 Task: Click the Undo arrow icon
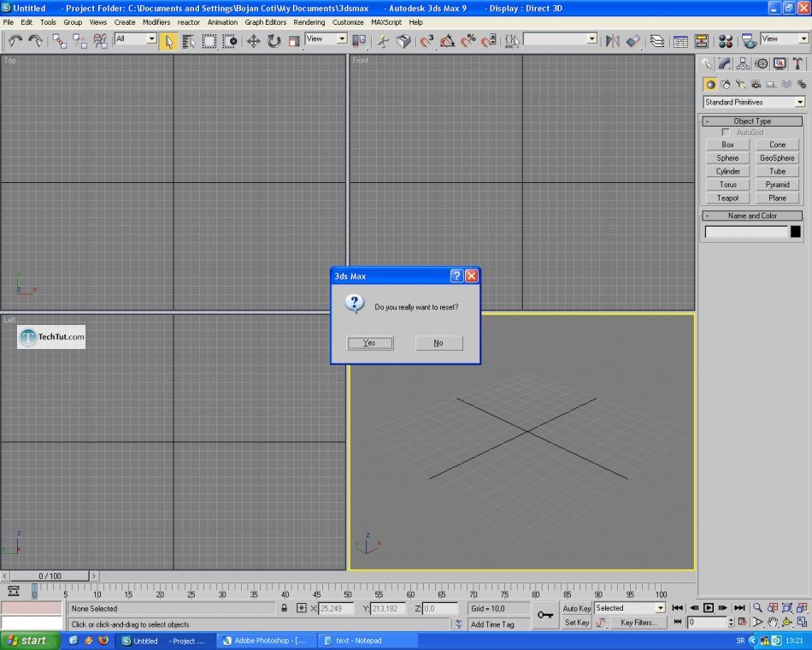(x=15, y=41)
